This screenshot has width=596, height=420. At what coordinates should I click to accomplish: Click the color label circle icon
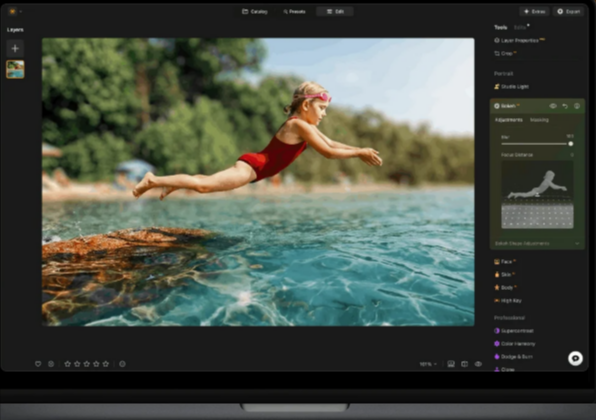point(122,364)
